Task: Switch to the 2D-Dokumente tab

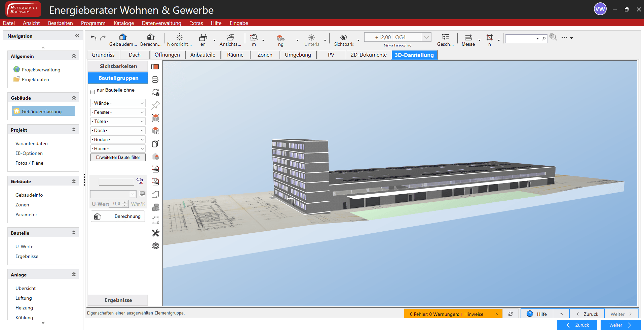Action: pyautogui.click(x=369, y=55)
